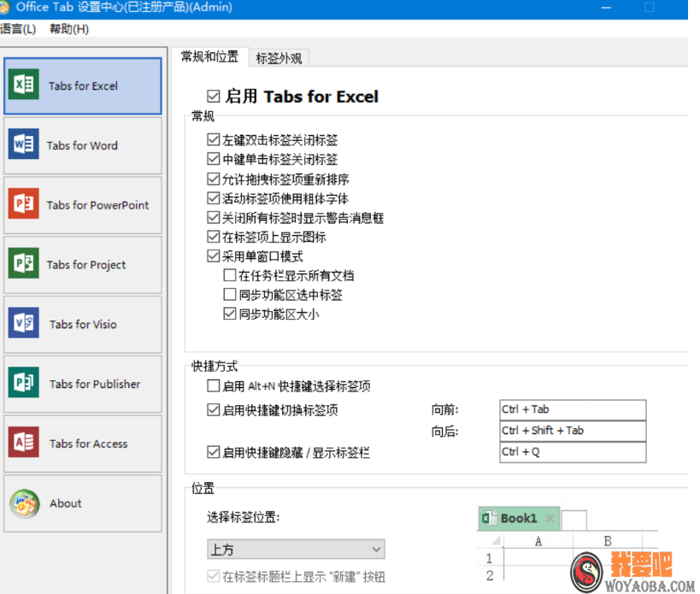Close the Book1 preview tab

[550, 518]
